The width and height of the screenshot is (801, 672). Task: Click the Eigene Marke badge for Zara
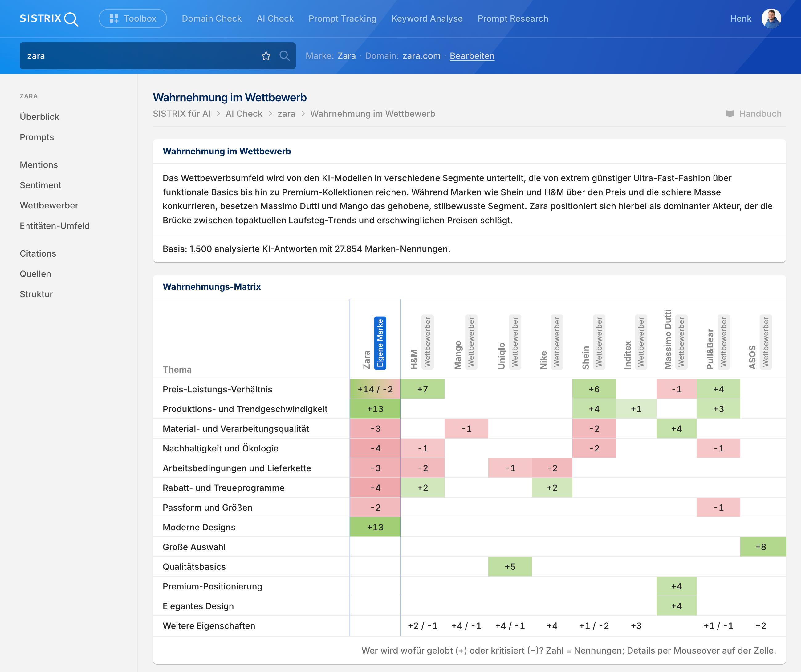380,343
